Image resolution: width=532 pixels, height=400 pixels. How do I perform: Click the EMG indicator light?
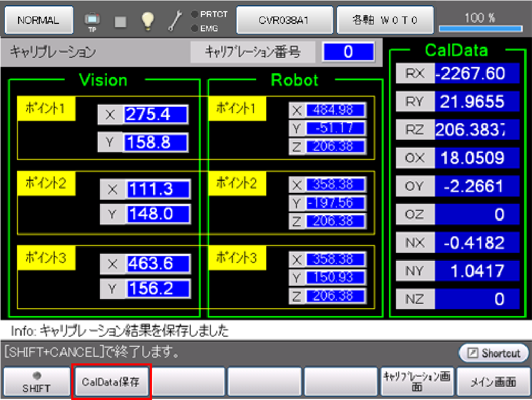click(195, 28)
